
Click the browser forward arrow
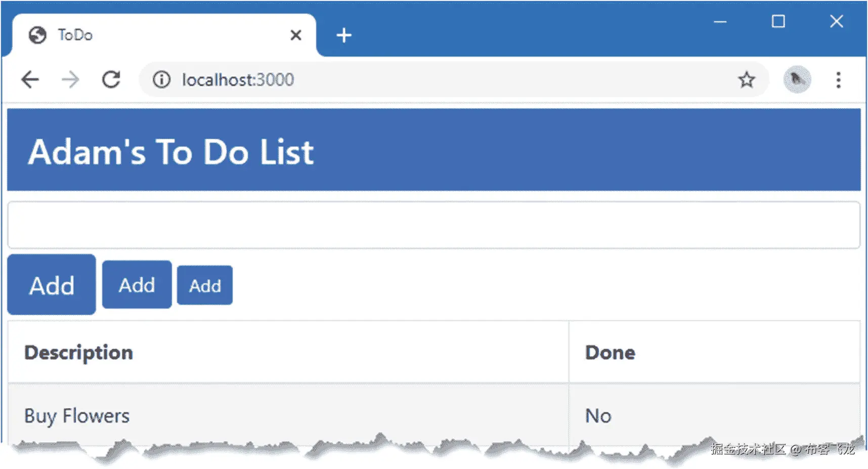(x=70, y=79)
